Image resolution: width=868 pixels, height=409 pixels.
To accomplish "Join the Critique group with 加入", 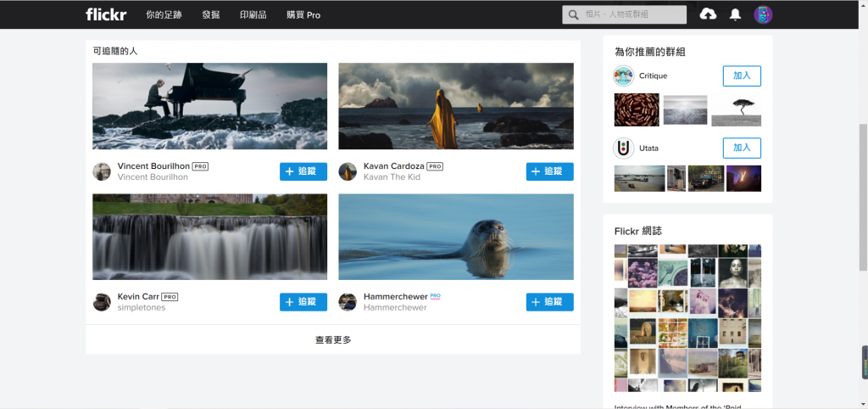I will click(x=742, y=76).
